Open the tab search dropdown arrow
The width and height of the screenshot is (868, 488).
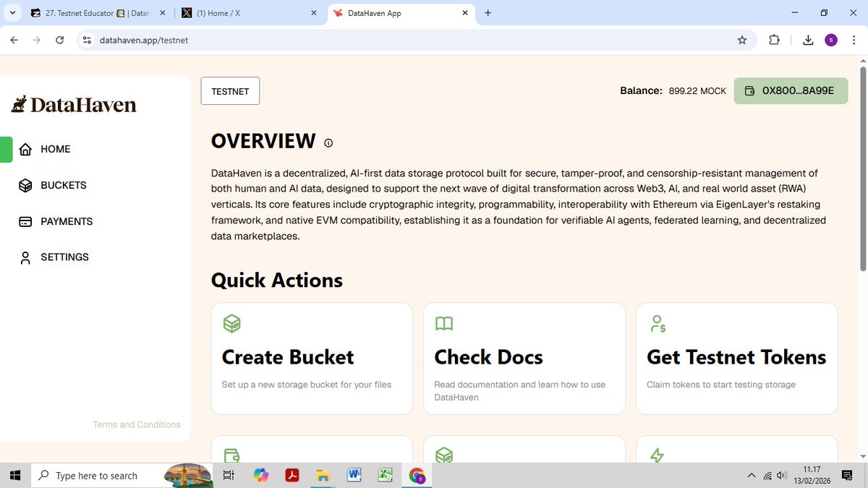(14, 13)
